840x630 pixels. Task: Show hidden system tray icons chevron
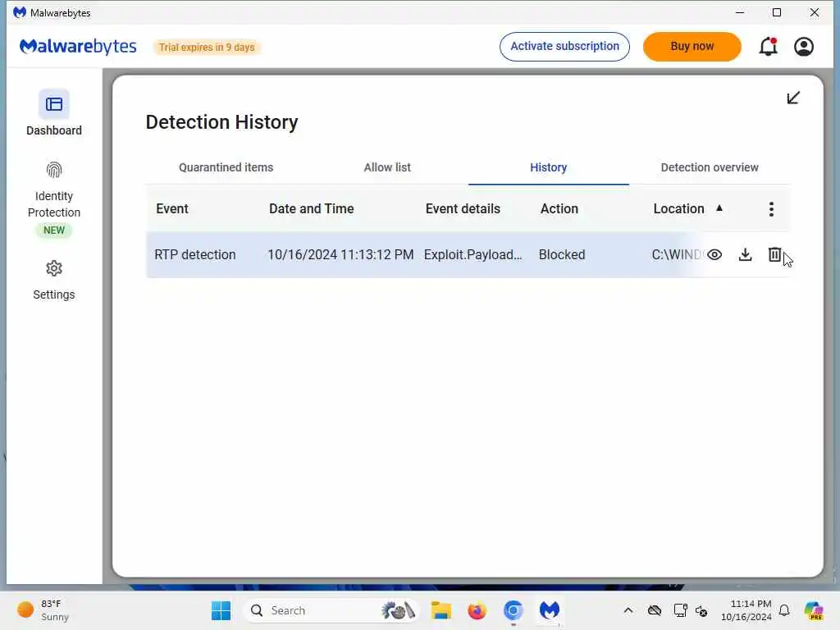[x=628, y=610]
